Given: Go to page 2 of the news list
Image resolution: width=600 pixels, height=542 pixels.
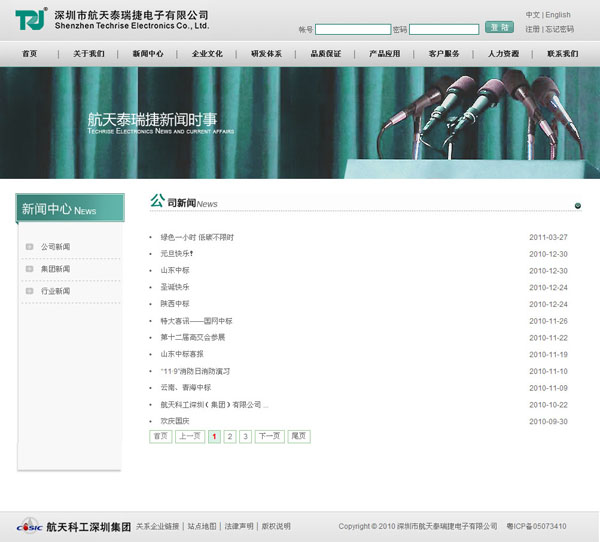Looking at the screenshot, I should (x=230, y=437).
